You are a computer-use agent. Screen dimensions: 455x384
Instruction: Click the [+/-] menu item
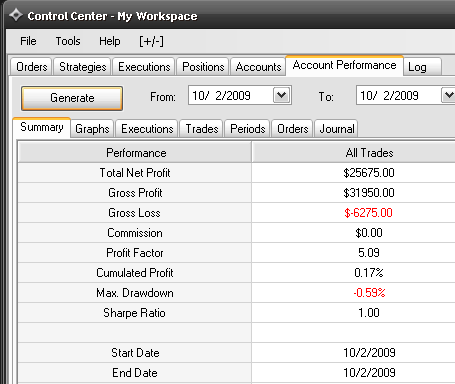(x=151, y=41)
